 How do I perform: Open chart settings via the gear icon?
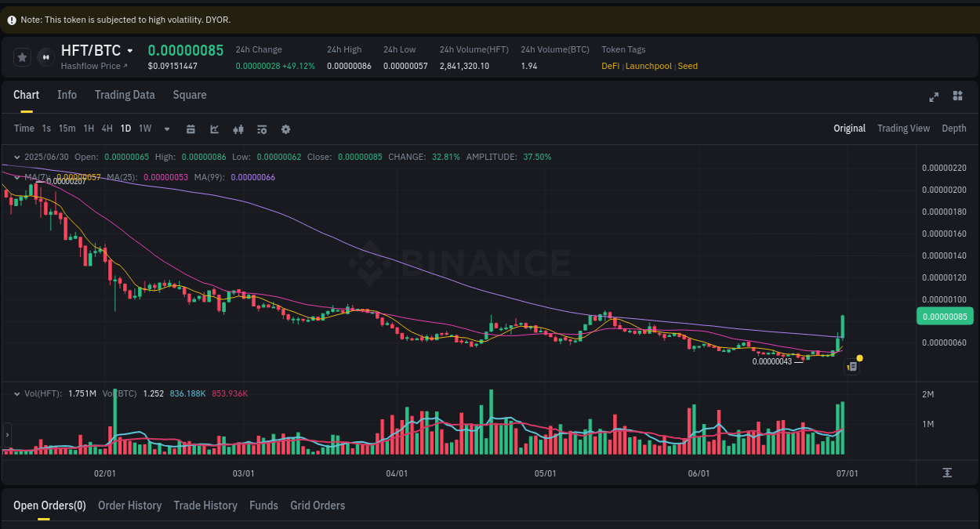tap(285, 129)
